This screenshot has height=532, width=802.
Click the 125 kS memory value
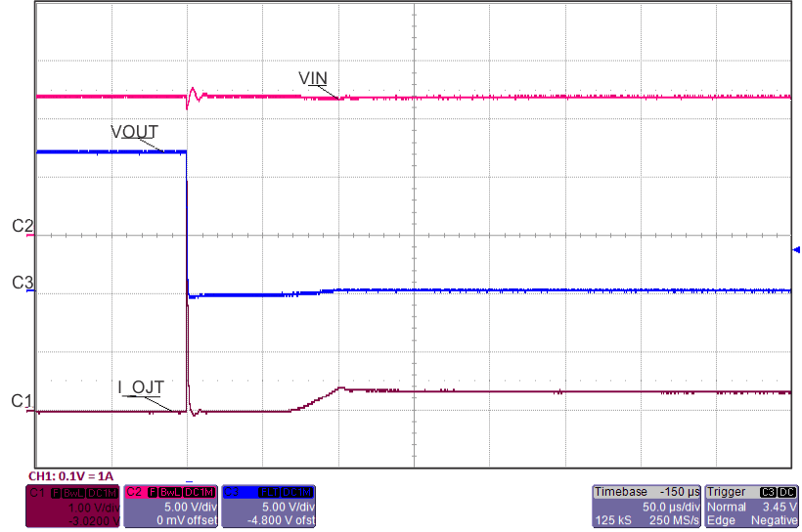click(x=613, y=520)
